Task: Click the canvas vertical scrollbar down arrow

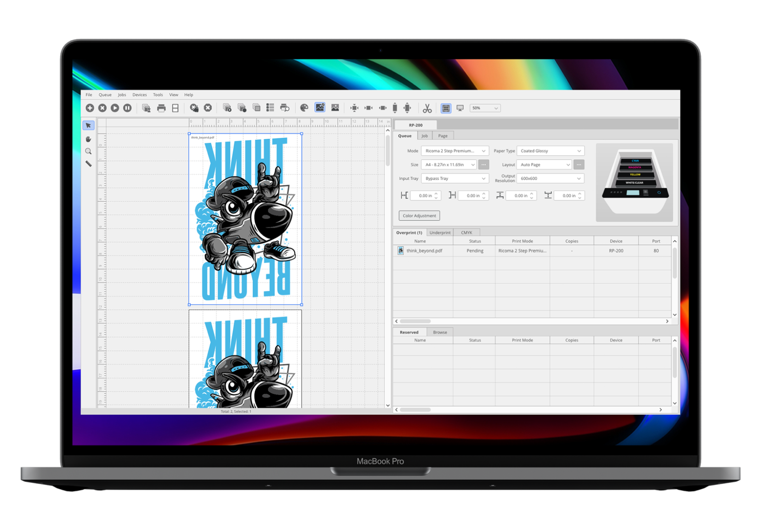Action: tap(388, 406)
